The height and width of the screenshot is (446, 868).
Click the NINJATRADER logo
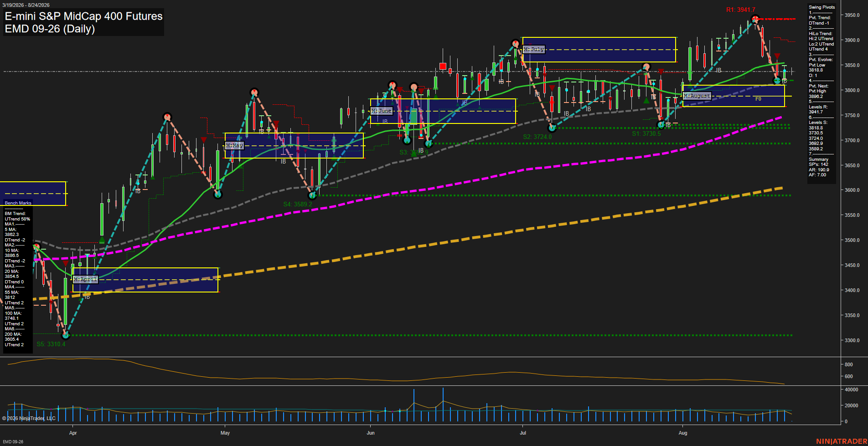tap(842, 441)
